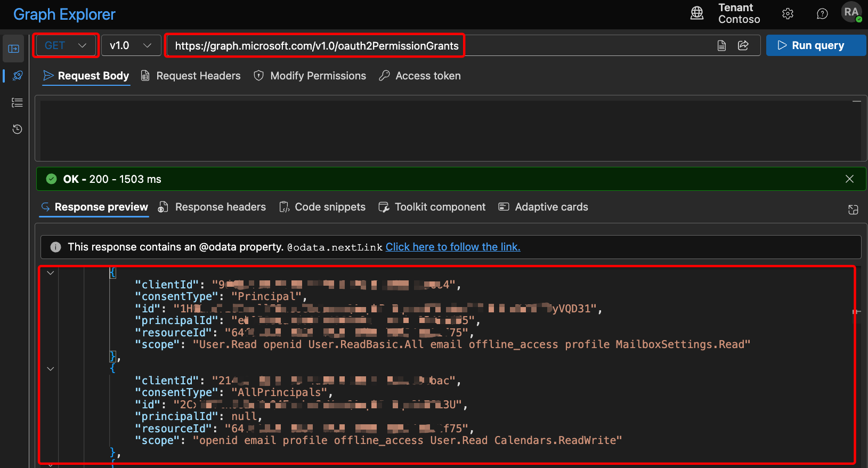Open the history clock icon
The image size is (868, 468).
click(17, 129)
